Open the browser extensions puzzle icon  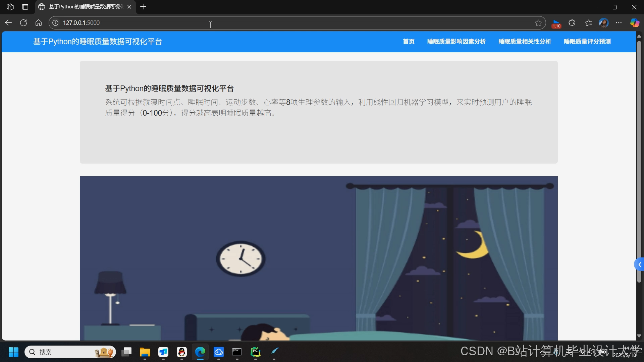(x=572, y=23)
